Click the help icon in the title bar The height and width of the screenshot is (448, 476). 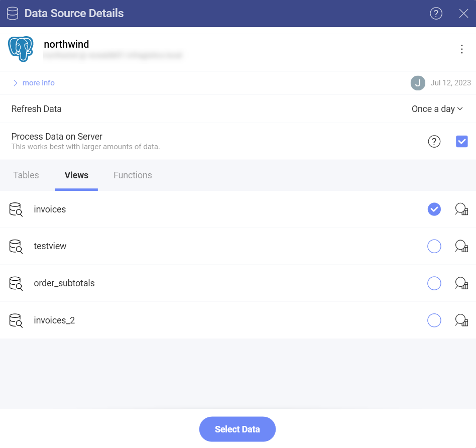click(x=436, y=14)
